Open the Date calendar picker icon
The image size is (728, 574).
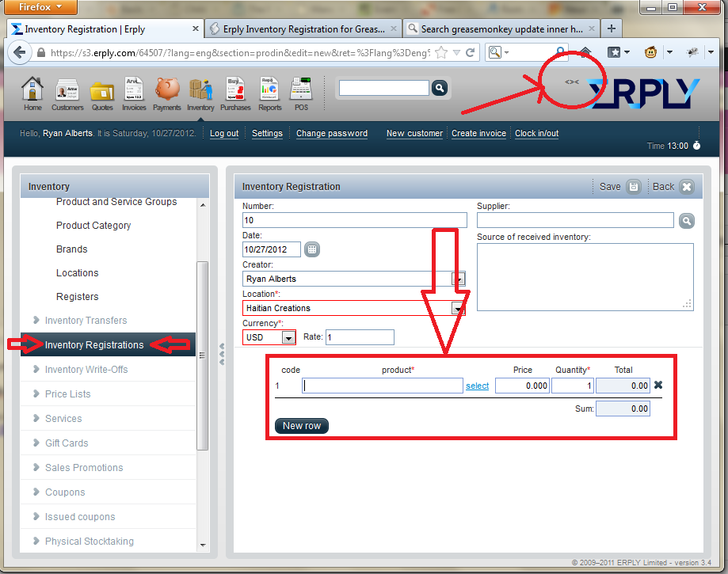click(312, 249)
